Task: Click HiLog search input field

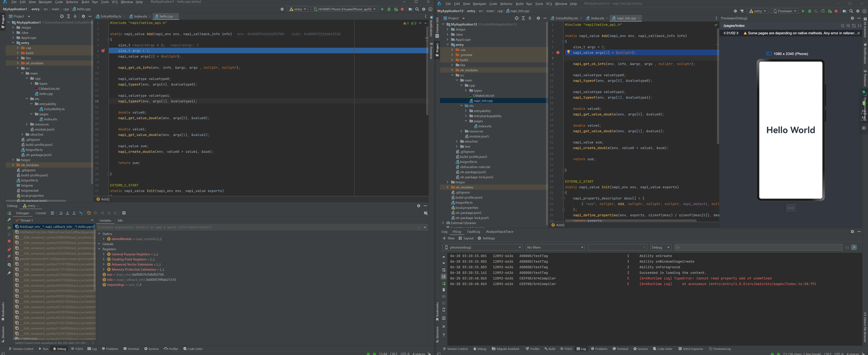Action: click(758, 247)
